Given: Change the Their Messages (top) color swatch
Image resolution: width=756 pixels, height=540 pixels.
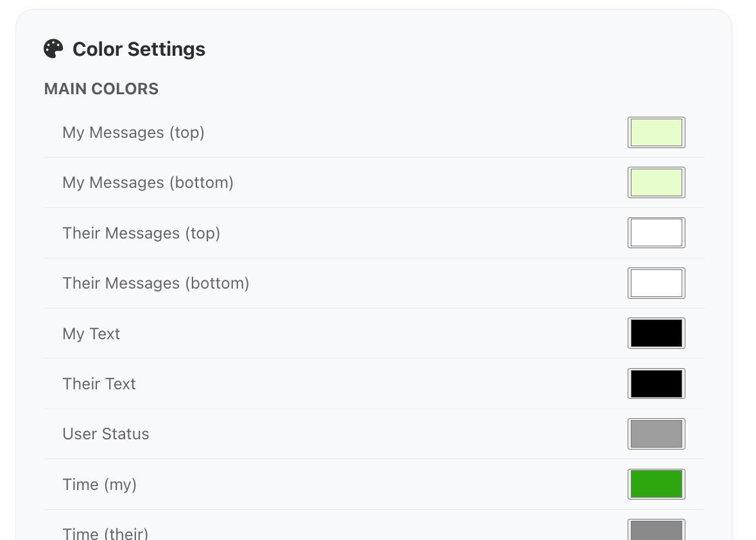Looking at the screenshot, I should [x=656, y=233].
